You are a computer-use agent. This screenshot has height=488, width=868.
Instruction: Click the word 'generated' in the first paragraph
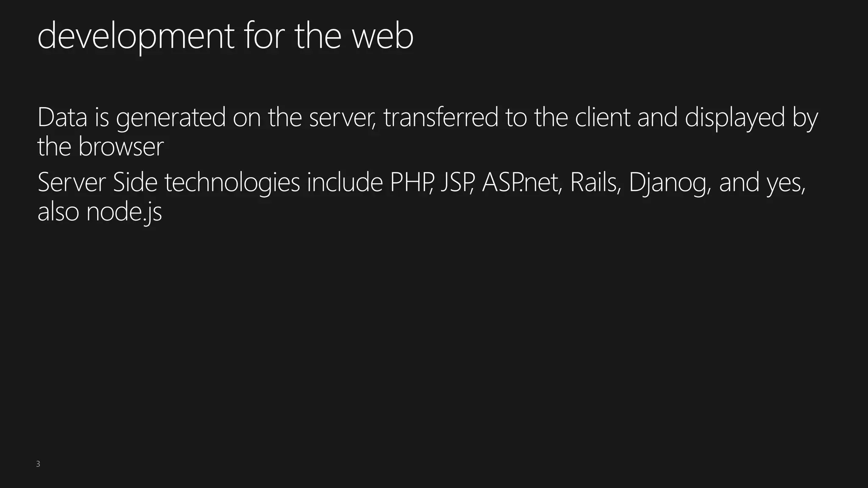click(x=171, y=118)
